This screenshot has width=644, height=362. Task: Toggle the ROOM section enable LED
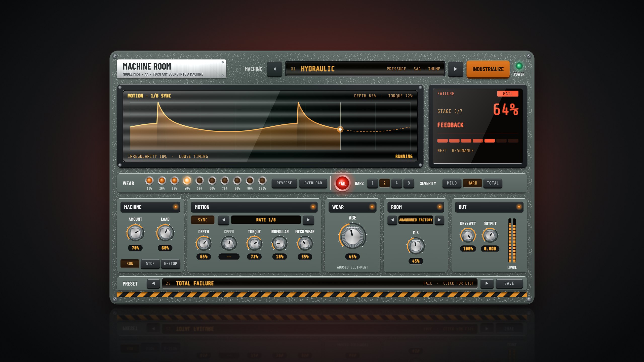[440, 207]
